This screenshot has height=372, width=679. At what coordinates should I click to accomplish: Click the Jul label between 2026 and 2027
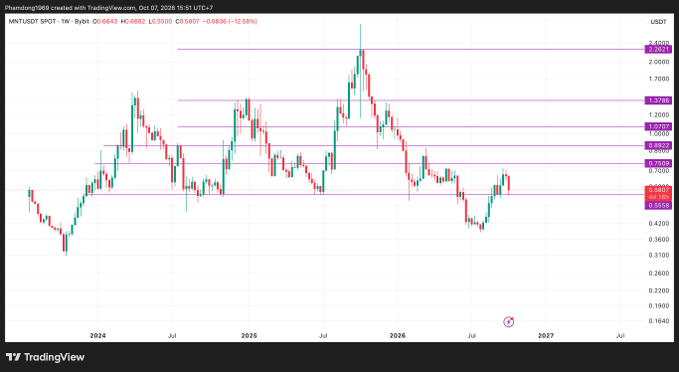coord(472,336)
